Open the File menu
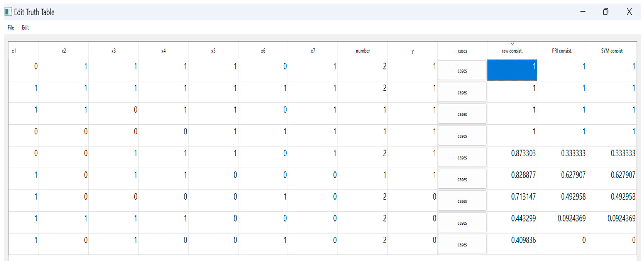644x266 pixels. coord(11,28)
